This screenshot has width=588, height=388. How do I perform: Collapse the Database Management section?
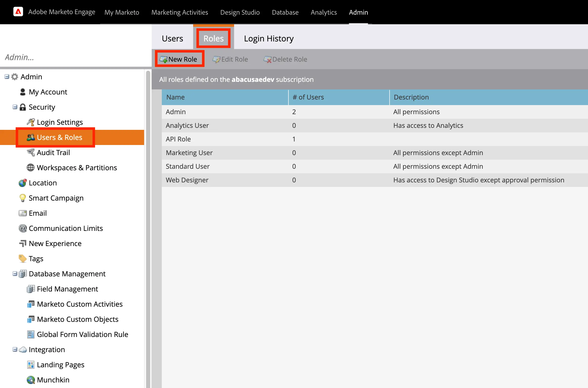(x=15, y=274)
